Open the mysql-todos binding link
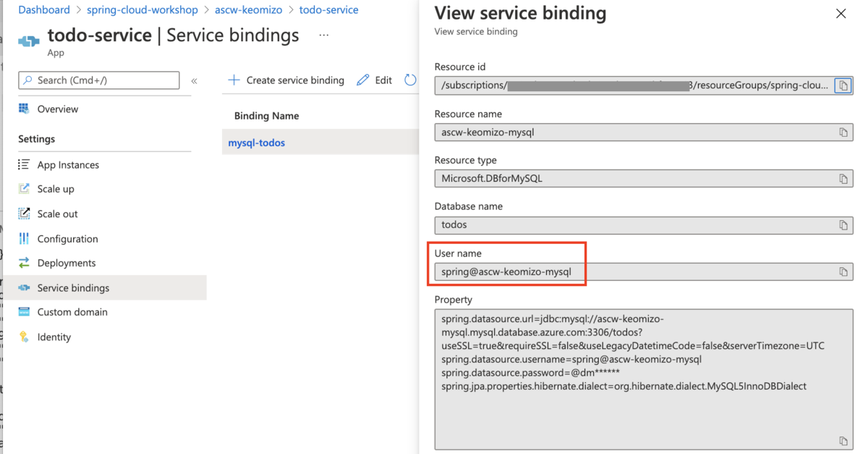 257,143
